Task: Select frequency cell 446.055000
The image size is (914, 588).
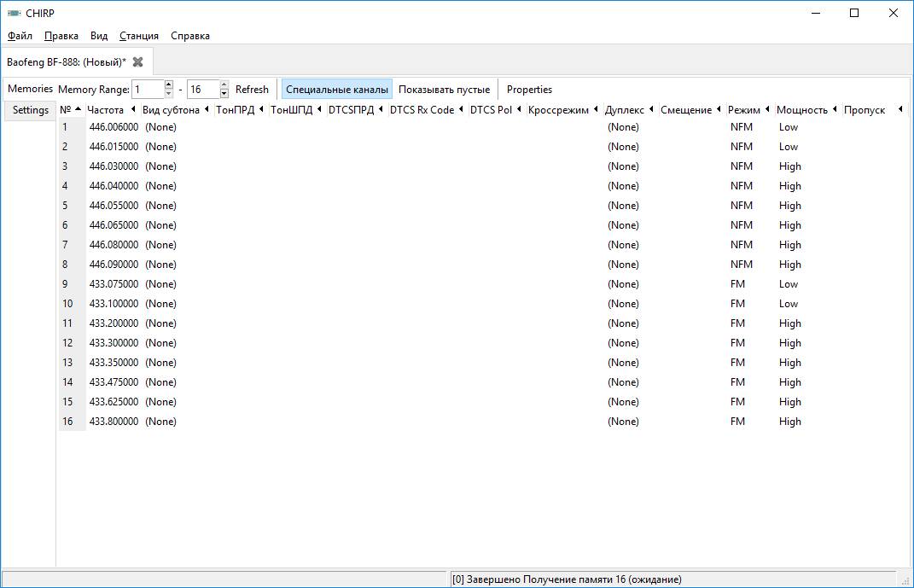Action: coord(114,205)
